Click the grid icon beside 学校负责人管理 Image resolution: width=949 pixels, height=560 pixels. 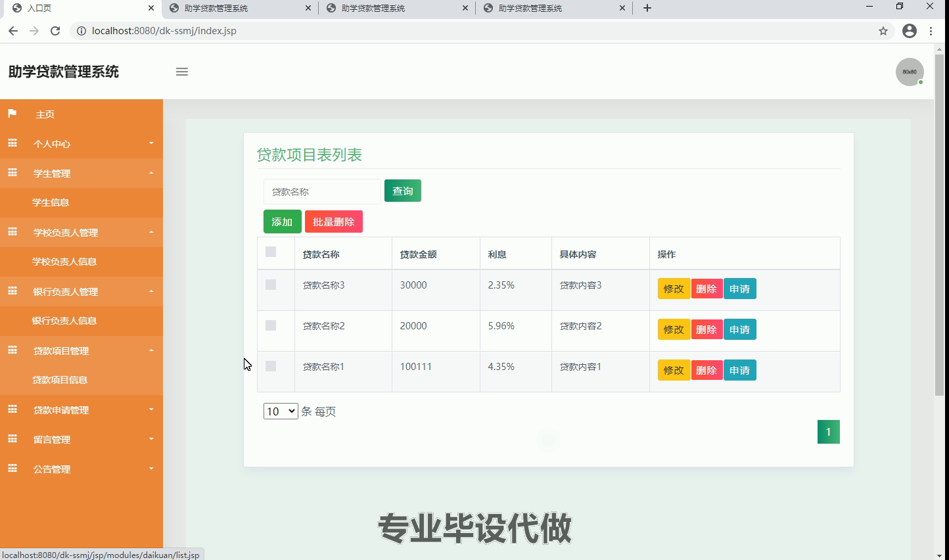[x=12, y=232]
